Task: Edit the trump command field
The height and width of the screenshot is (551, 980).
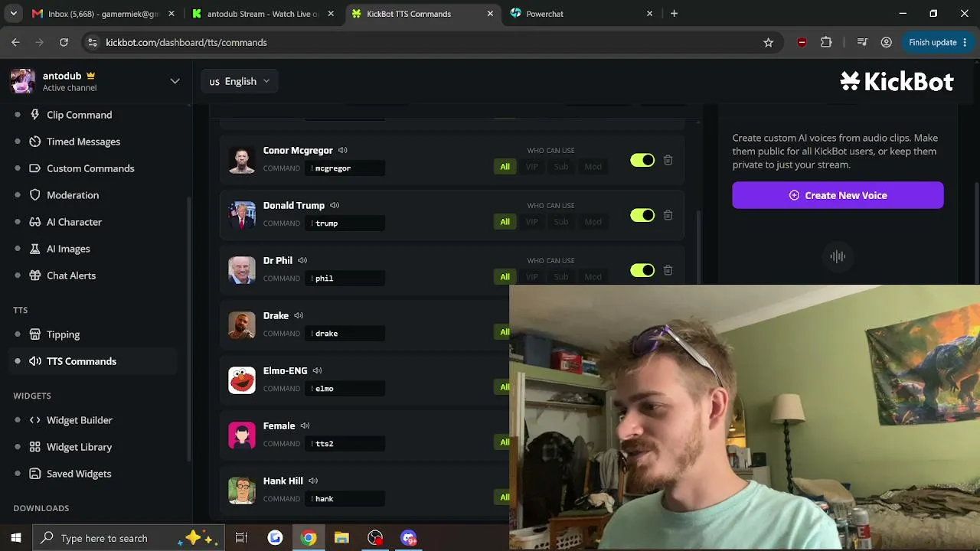Action: [346, 223]
